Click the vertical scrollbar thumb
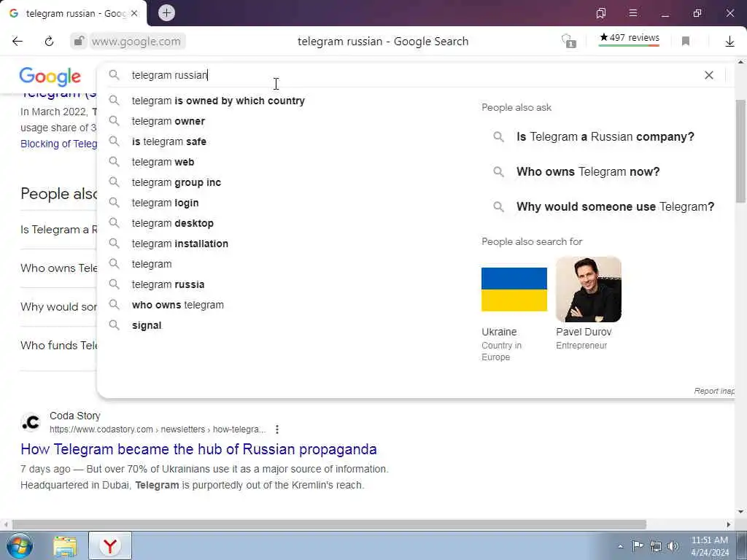Screen dimensions: 747x560 (741, 152)
